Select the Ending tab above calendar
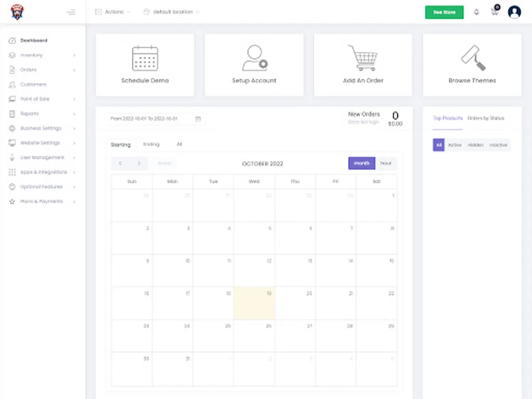The height and width of the screenshot is (399, 532). point(151,144)
